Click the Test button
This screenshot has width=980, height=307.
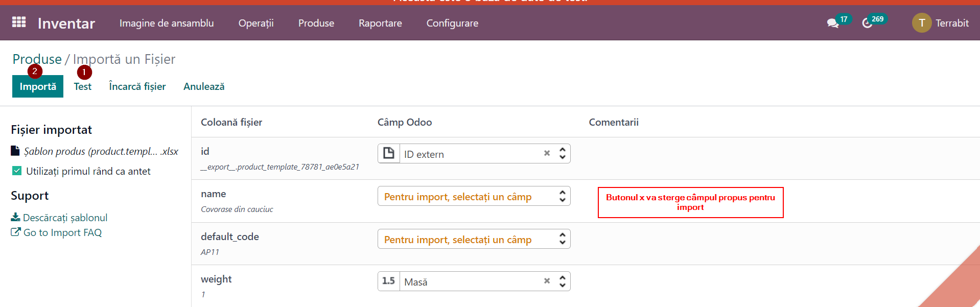[x=83, y=86]
